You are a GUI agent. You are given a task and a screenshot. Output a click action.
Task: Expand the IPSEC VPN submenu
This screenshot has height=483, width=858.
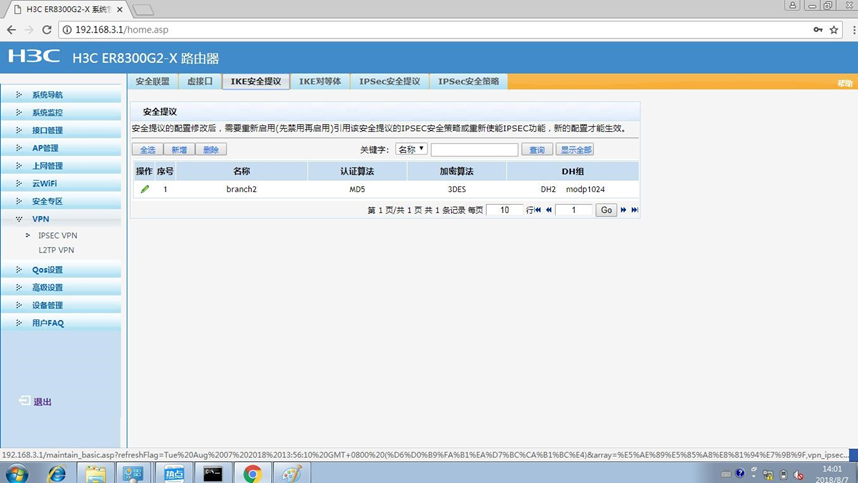[x=57, y=235]
